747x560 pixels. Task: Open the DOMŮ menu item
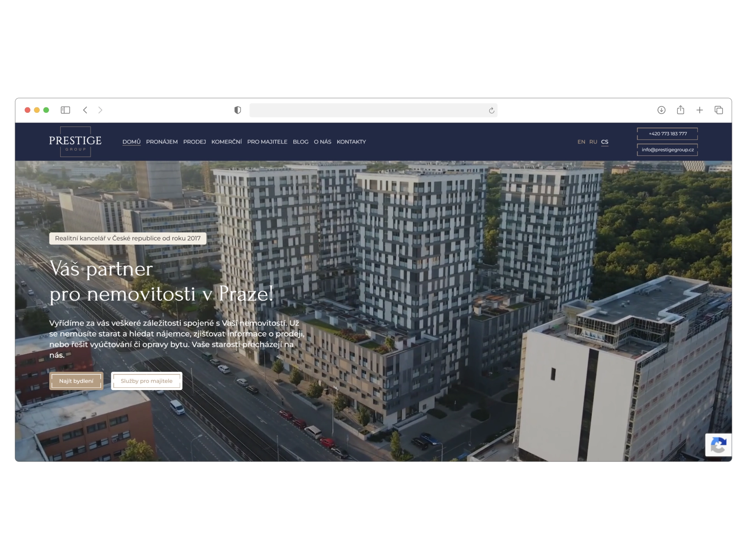tap(132, 142)
